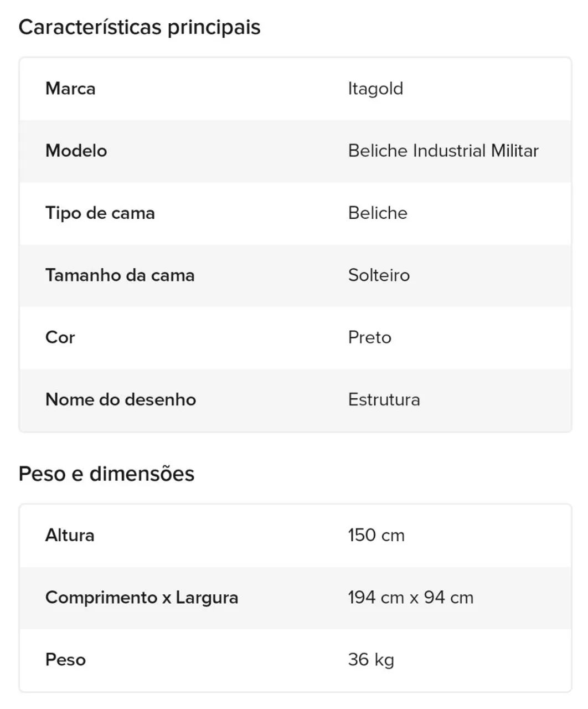Select the 'Altura' row label

[70, 535]
